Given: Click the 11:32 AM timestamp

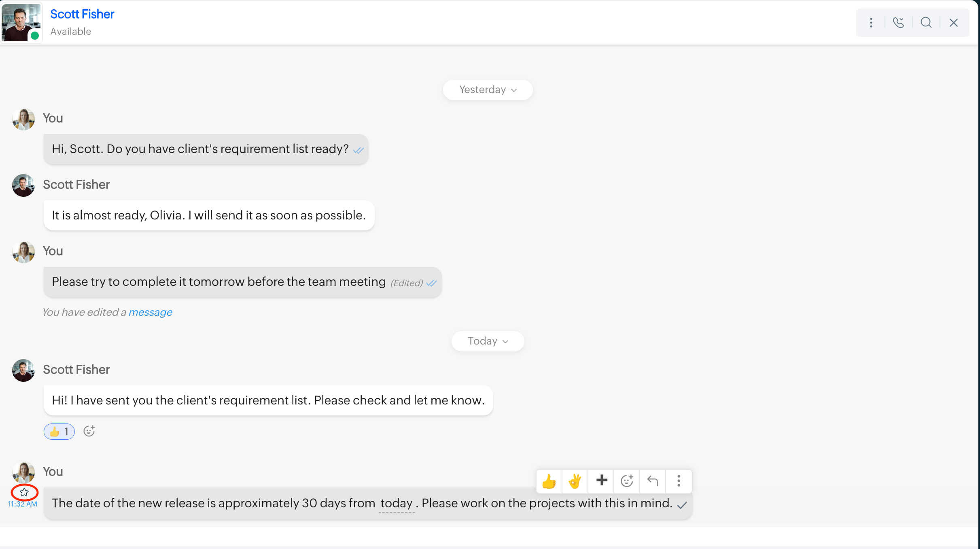Looking at the screenshot, I should tap(23, 504).
